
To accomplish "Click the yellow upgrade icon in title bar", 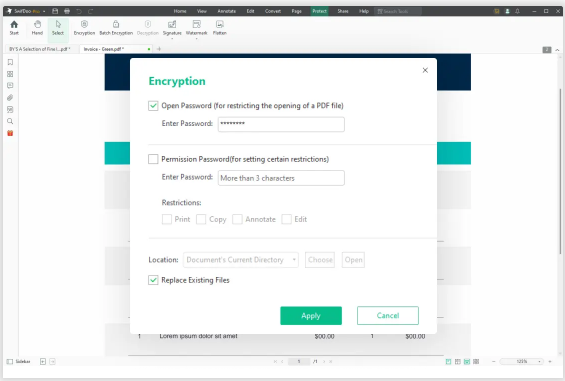I will tap(497, 11).
